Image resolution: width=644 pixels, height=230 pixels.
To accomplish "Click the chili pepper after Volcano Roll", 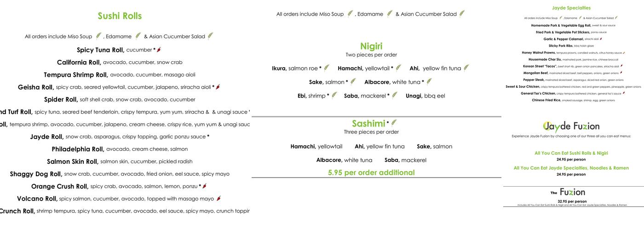I will pos(218,199).
